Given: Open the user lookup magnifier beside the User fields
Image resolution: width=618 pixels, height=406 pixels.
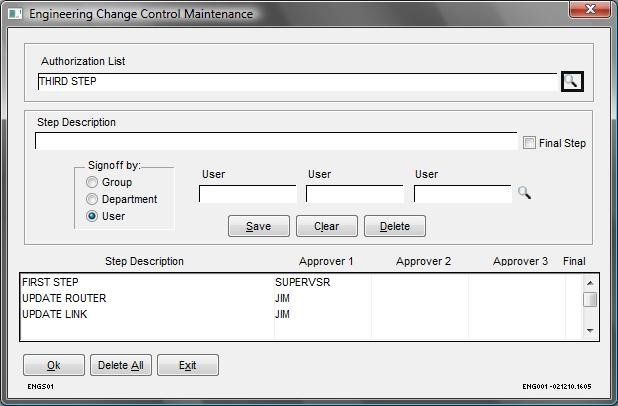Looking at the screenshot, I should coord(524,193).
